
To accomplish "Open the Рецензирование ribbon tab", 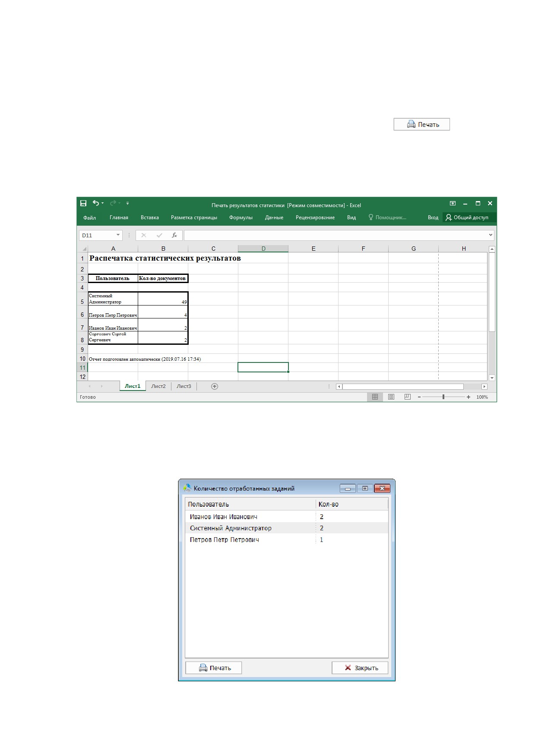I will (x=315, y=217).
